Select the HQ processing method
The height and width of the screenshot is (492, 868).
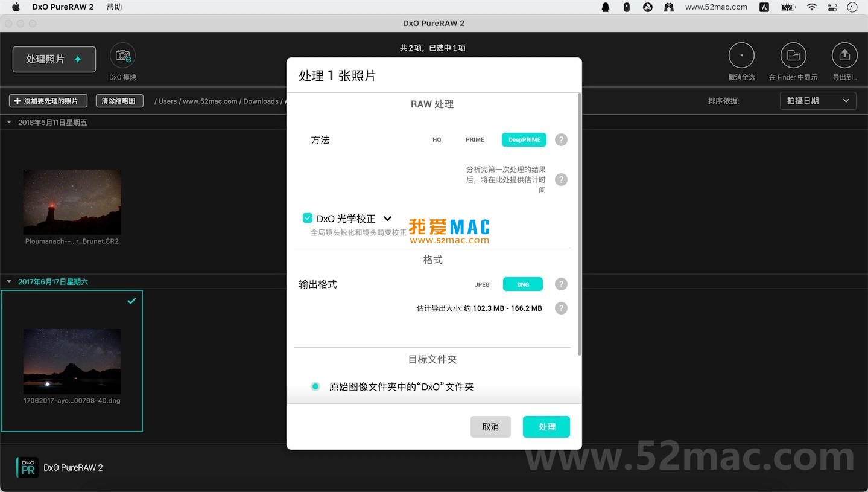(x=437, y=140)
